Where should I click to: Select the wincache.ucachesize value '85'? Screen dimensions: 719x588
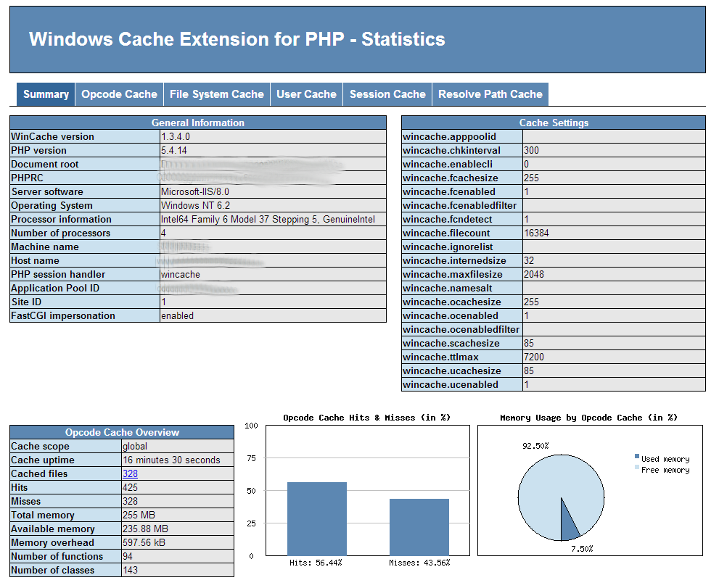pos(529,370)
